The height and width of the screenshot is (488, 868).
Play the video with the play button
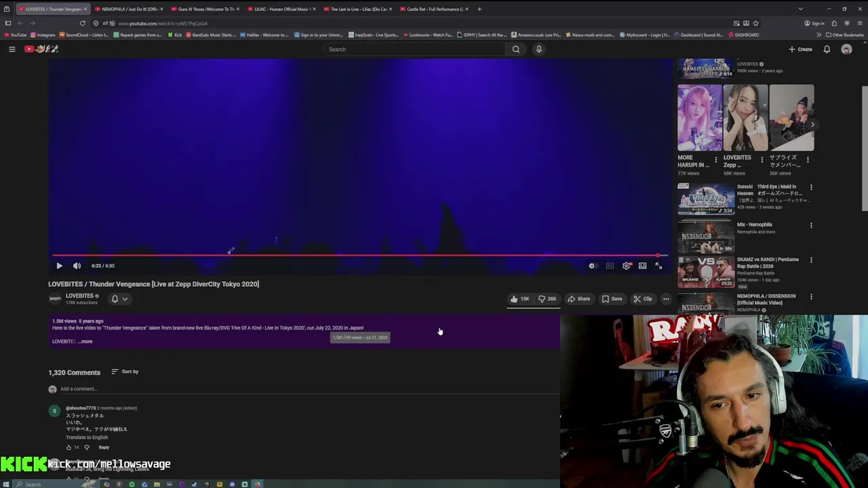[59, 266]
